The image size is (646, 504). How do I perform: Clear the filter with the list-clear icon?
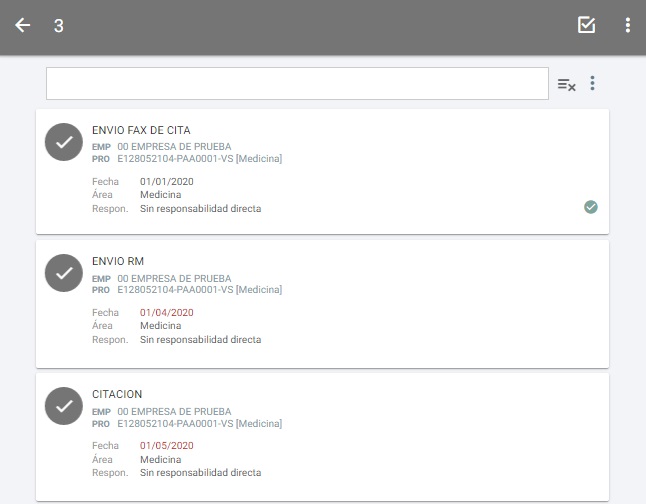point(566,84)
